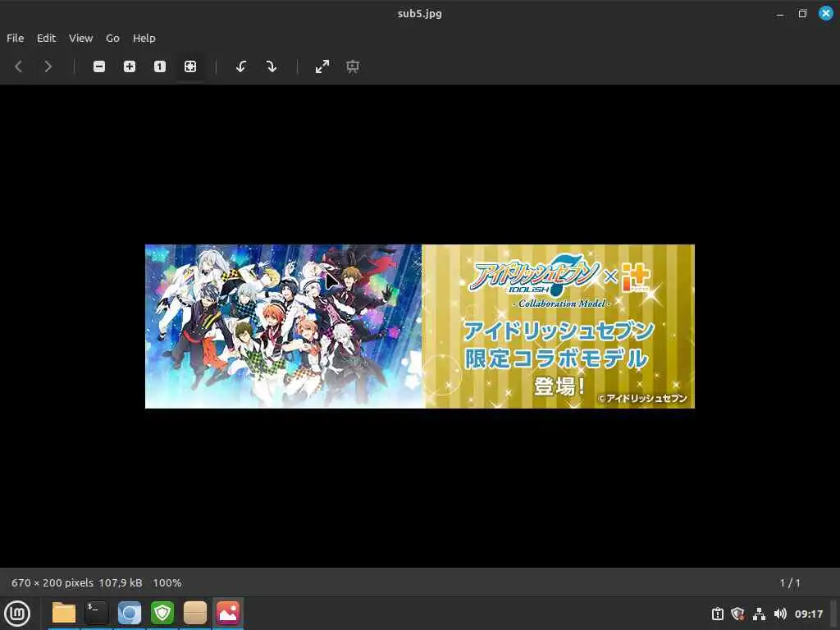The height and width of the screenshot is (630, 840).
Task: Open the Files folder in taskbar
Action: tap(64, 613)
